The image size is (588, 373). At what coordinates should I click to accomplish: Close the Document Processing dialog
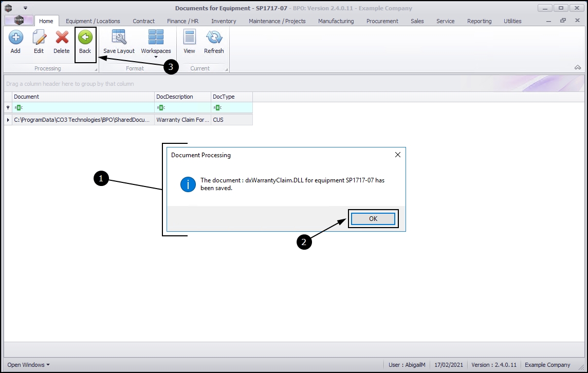[x=398, y=155]
